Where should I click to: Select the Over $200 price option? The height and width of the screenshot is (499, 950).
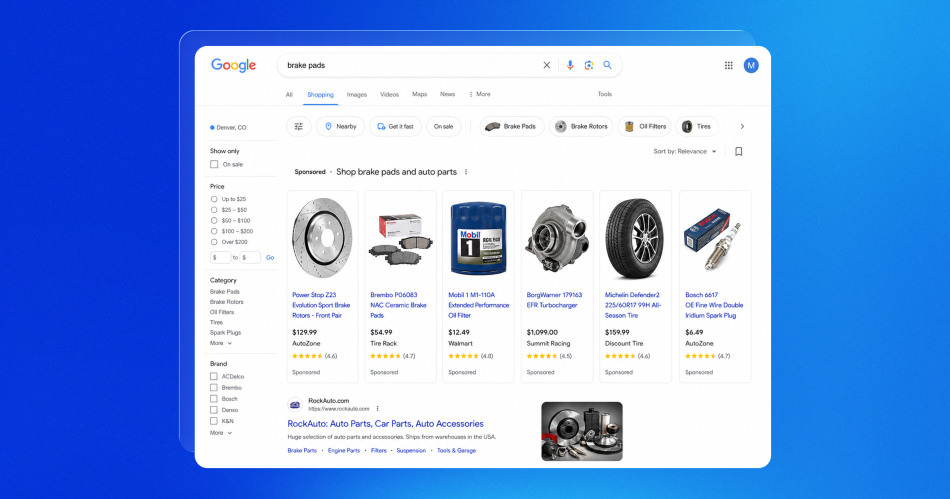214,242
